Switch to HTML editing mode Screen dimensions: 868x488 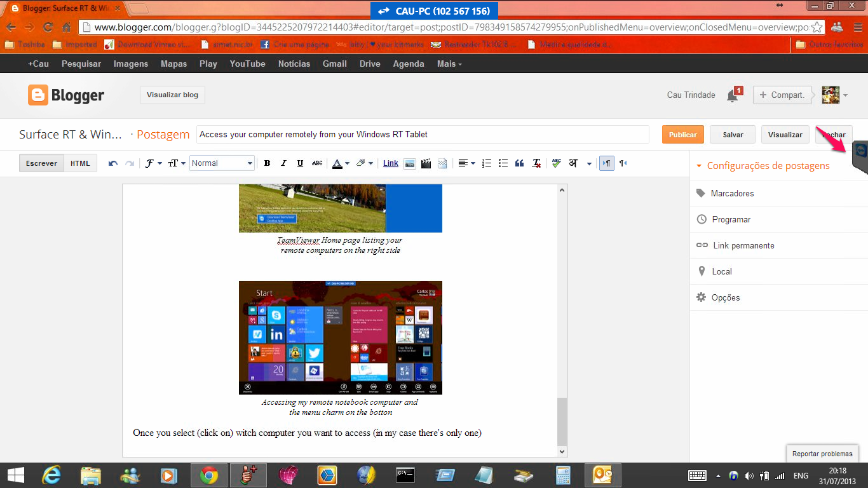[80, 163]
